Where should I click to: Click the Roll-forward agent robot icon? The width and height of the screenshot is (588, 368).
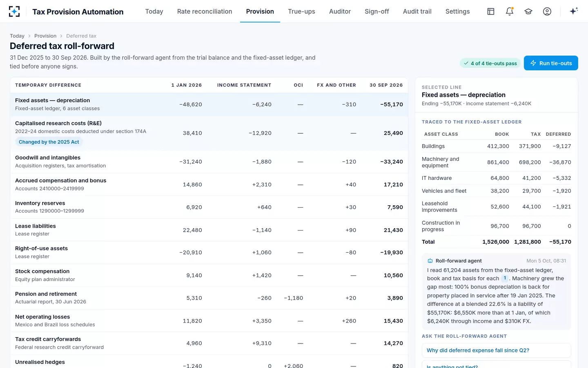coord(430,261)
